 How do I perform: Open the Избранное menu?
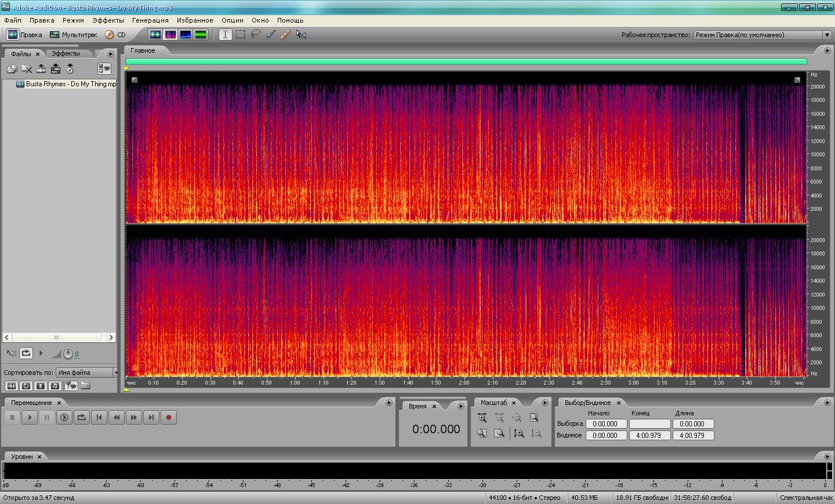click(x=195, y=20)
